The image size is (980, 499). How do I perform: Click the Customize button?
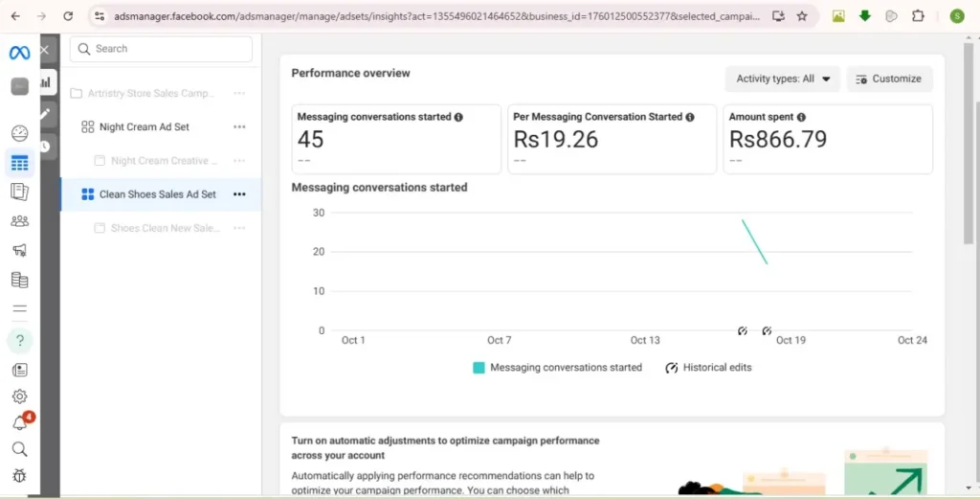pyautogui.click(x=889, y=79)
